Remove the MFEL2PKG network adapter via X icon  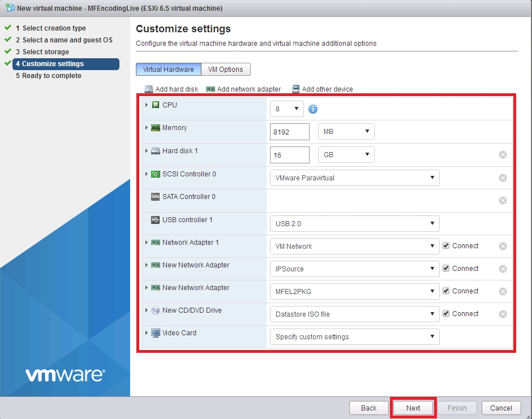pos(503,292)
